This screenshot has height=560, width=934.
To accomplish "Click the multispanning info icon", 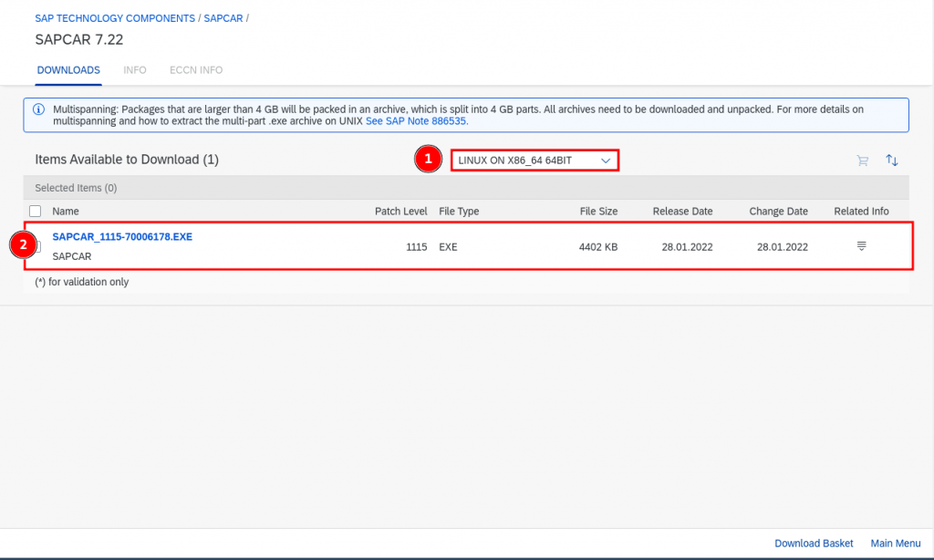I will coord(38,109).
